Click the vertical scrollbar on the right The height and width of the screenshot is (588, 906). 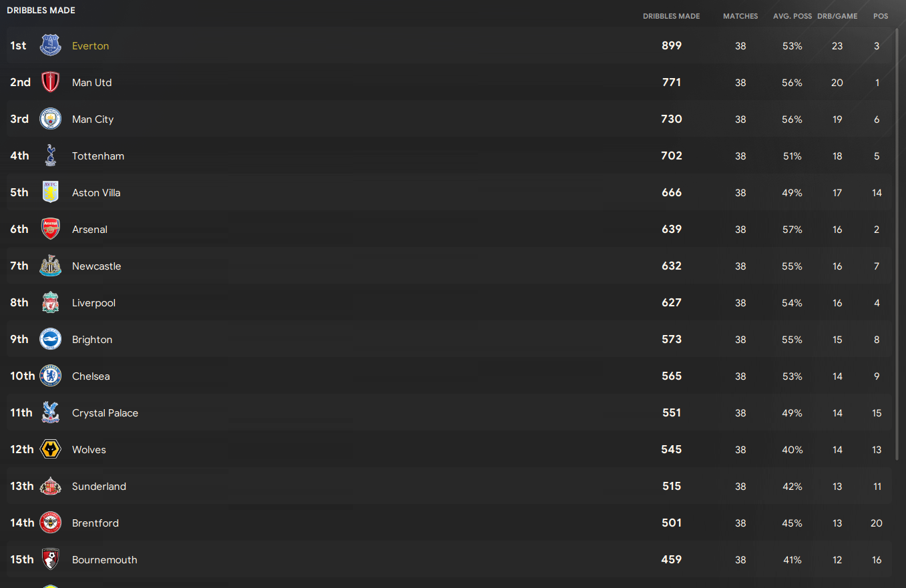click(897, 244)
